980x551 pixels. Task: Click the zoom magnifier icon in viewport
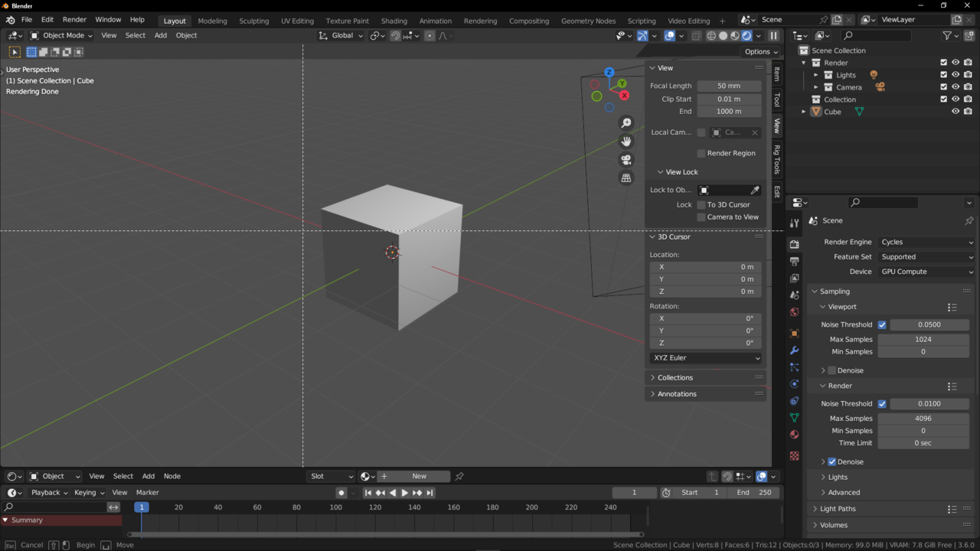tap(626, 123)
